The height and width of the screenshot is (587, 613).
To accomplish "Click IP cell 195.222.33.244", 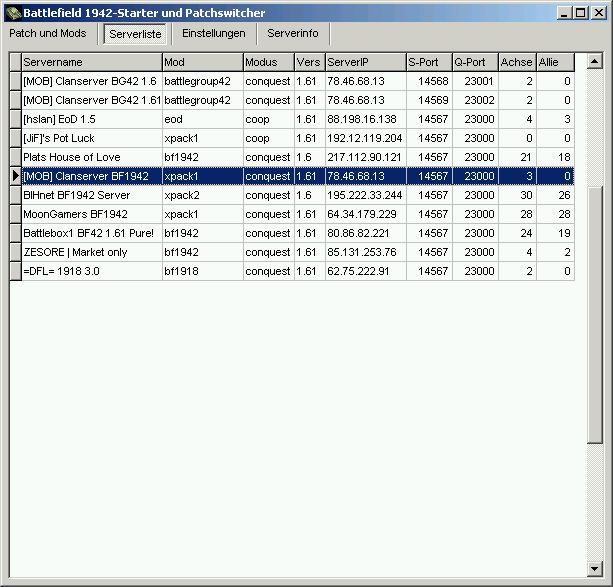I will coord(366,195).
